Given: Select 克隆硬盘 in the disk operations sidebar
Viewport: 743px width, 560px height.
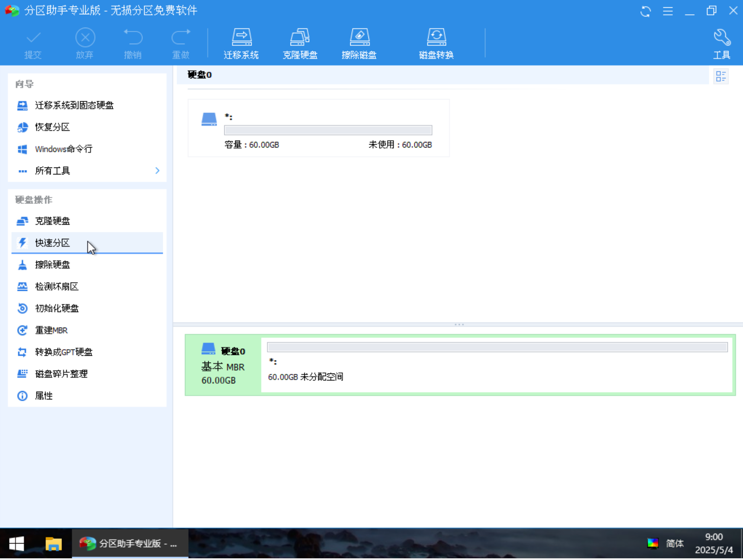Looking at the screenshot, I should (x=87, y=221).
